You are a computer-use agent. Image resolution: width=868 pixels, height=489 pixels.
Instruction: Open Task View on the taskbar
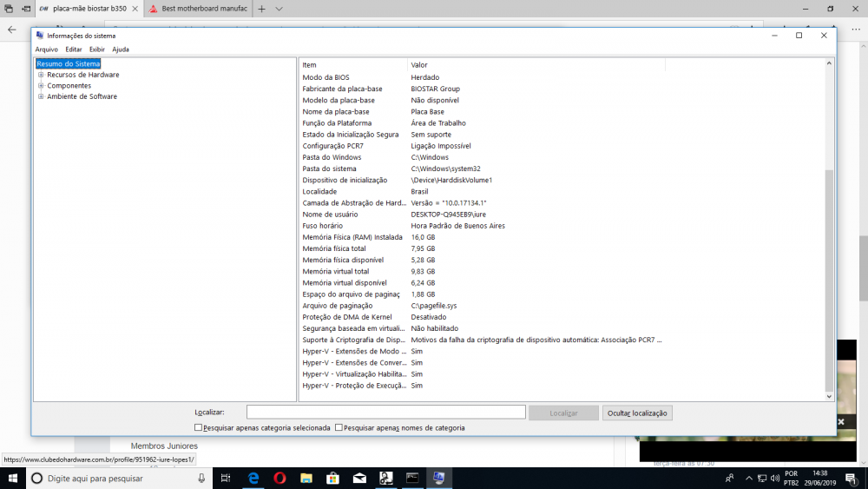click(226, 478)
